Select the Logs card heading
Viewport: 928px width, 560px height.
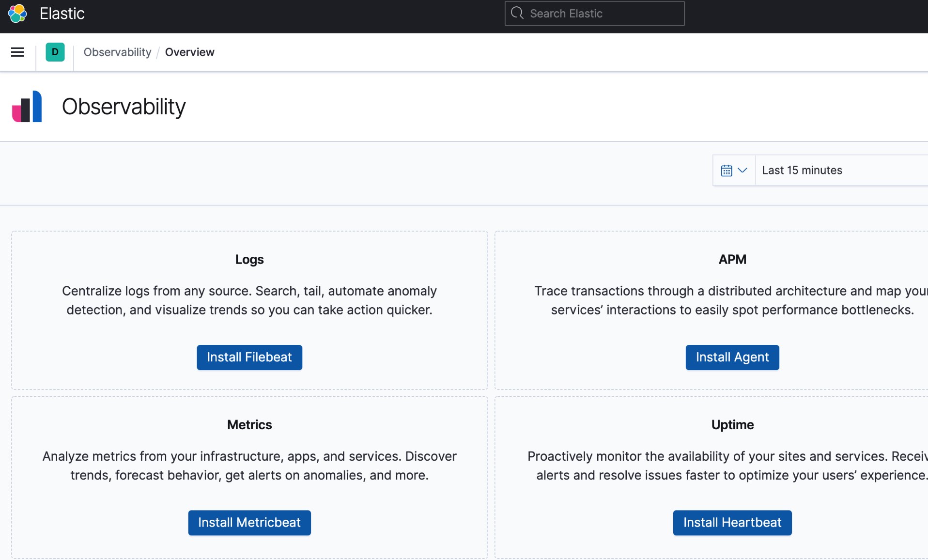click(249, 260)
